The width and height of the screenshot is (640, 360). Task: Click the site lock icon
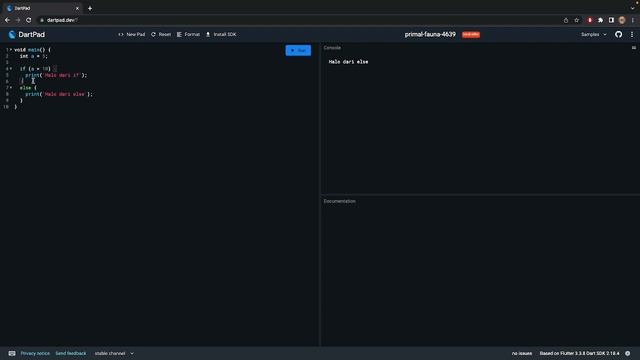[x=42, y=20]
